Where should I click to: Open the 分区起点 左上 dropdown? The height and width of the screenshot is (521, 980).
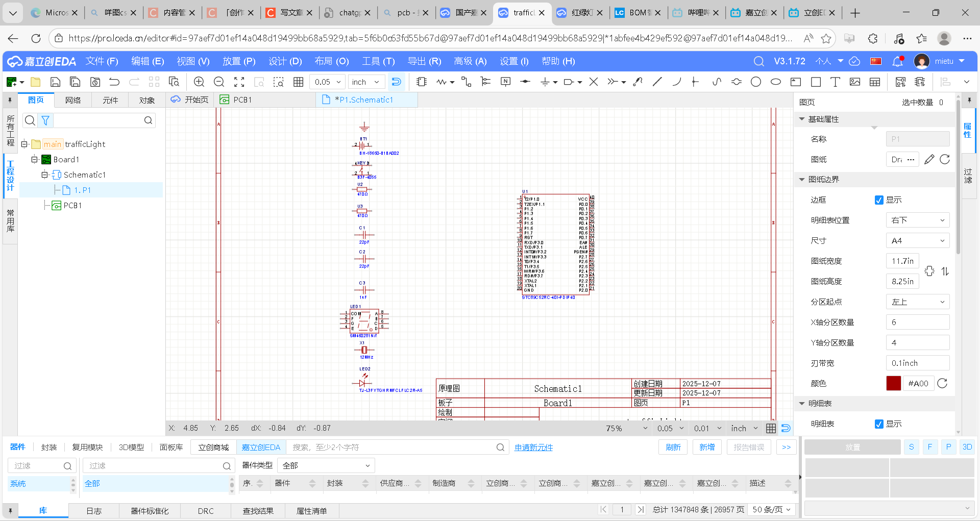918,302
